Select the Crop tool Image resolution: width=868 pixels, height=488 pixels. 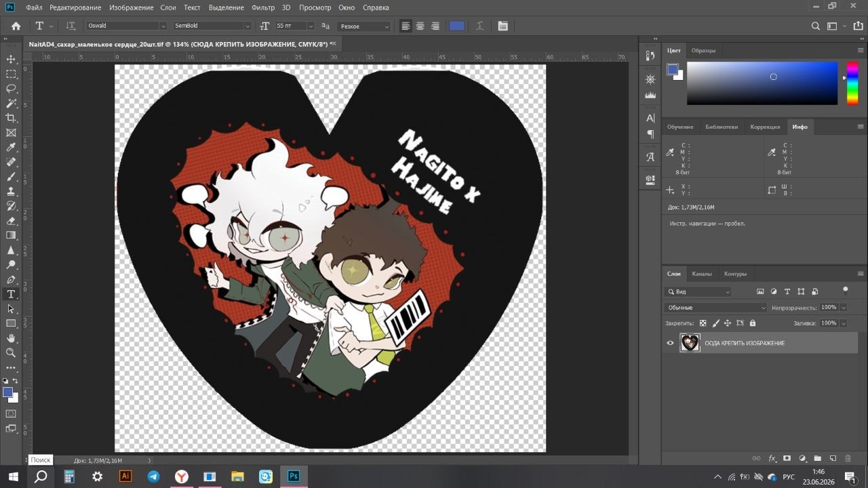11,118
